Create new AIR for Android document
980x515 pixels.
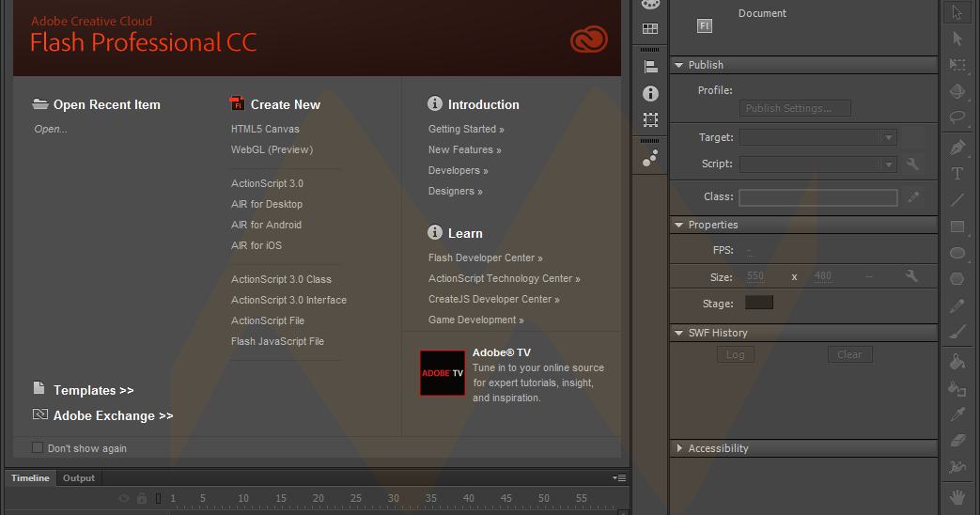pos(266,225)
